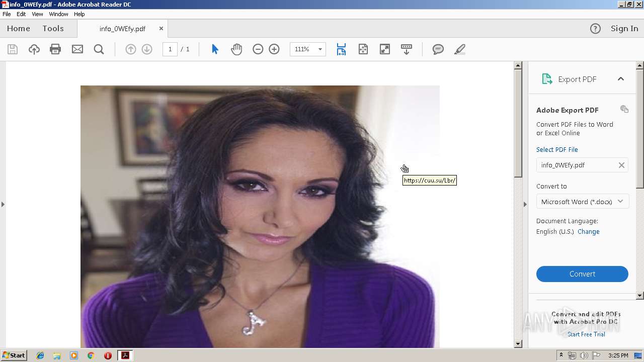Fit page width scrolling icon
The image size is (644, 362).
[x=341, y=49]
